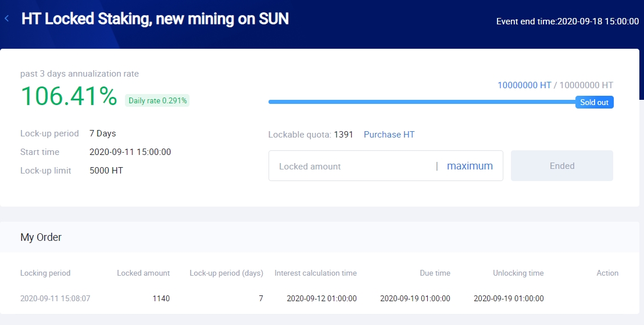The width and height of the screenshot is (644, 325).
Task: Click the maximum amount link
Action: [470, 166]
